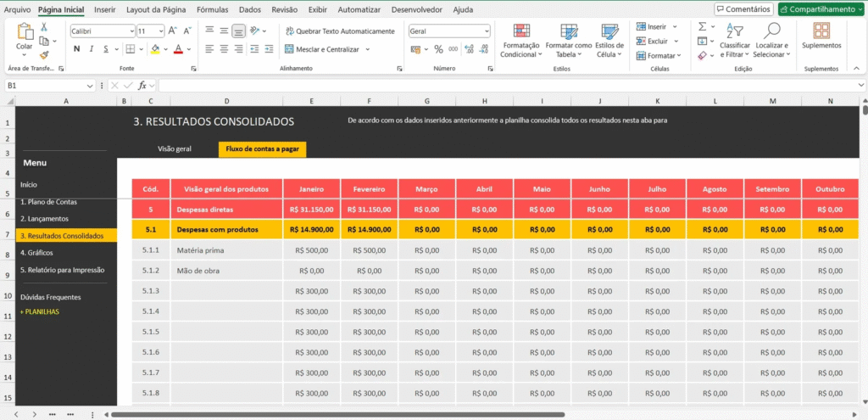
Task: Open the Calibri font name dropdown
Action: [131, 31]
